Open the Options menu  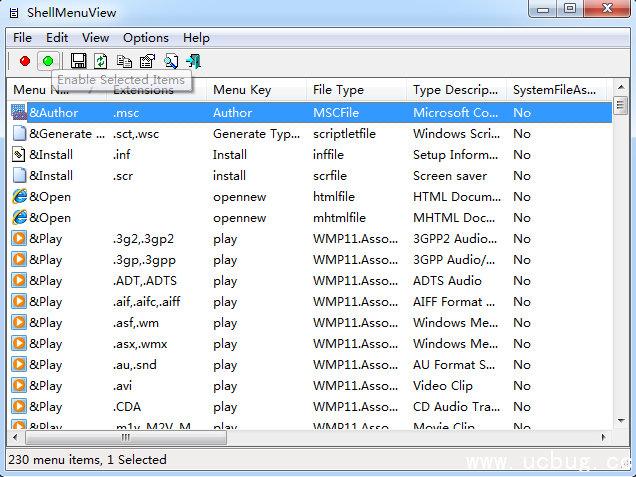[146, 38]
